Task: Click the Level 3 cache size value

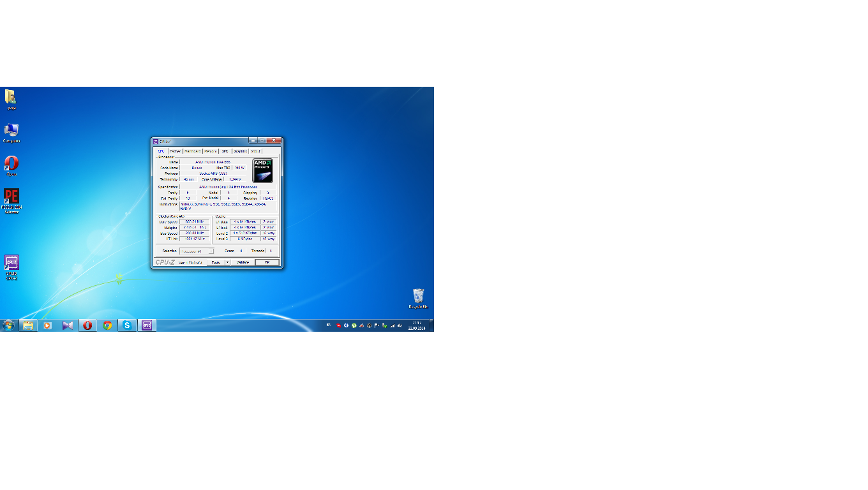Action: point(244,239)
